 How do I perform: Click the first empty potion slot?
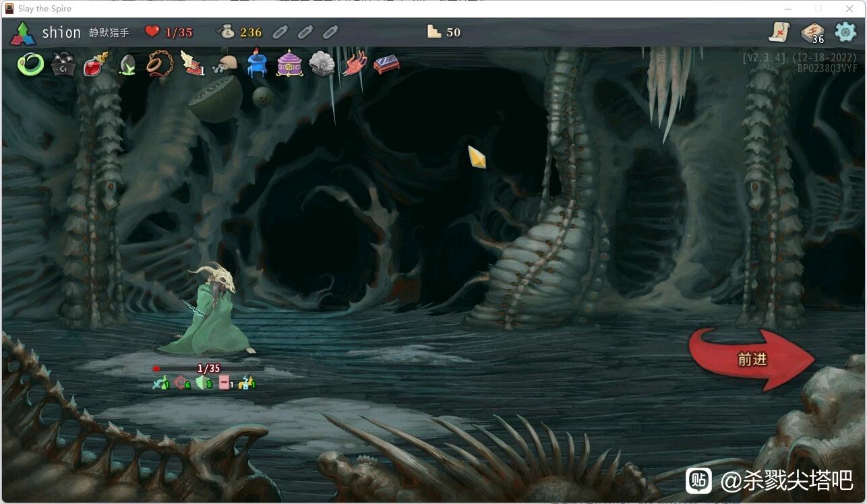pyautogui.click(x=280, y=32)
